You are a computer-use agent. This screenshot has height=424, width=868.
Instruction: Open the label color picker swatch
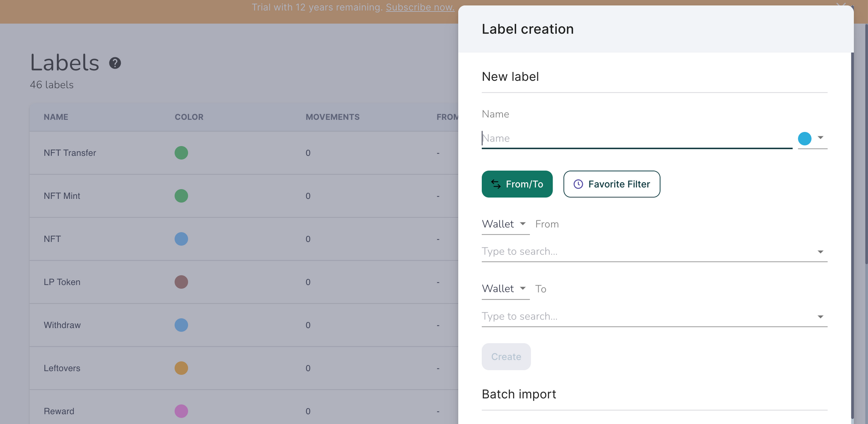coord(805,138)
